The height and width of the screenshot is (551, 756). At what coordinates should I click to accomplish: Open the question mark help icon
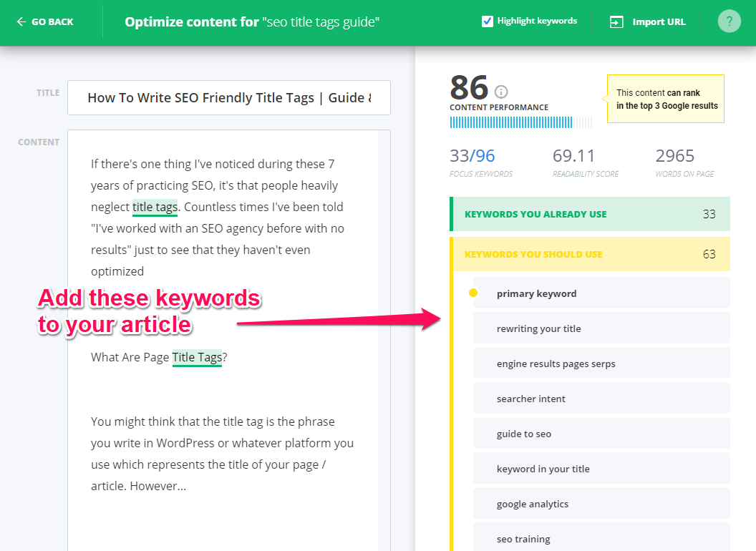point(729,21)
